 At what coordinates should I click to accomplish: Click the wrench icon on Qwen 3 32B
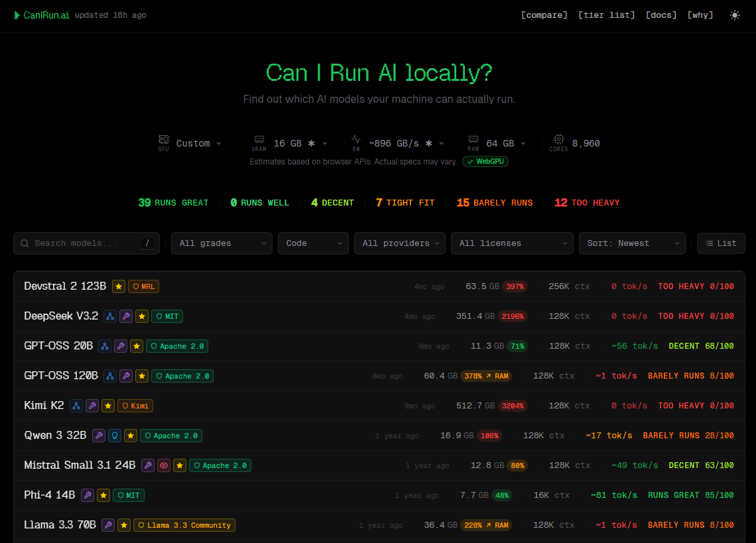tap(99, 436)
